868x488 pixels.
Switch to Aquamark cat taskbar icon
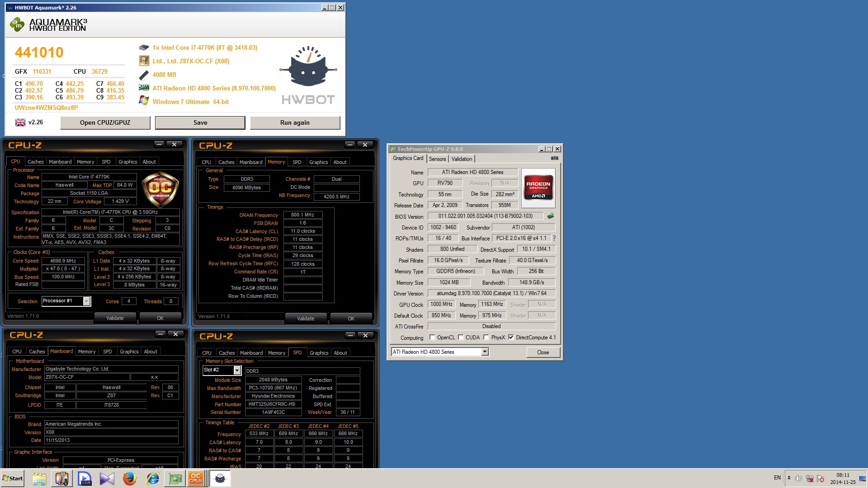[220, 479]
